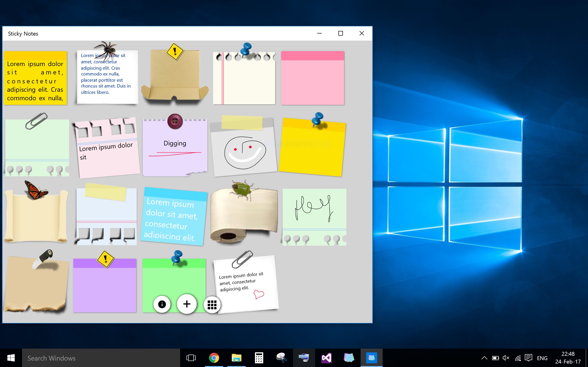
Task: Switch ENG input language indicator
Action: click(x=542, y=358)
